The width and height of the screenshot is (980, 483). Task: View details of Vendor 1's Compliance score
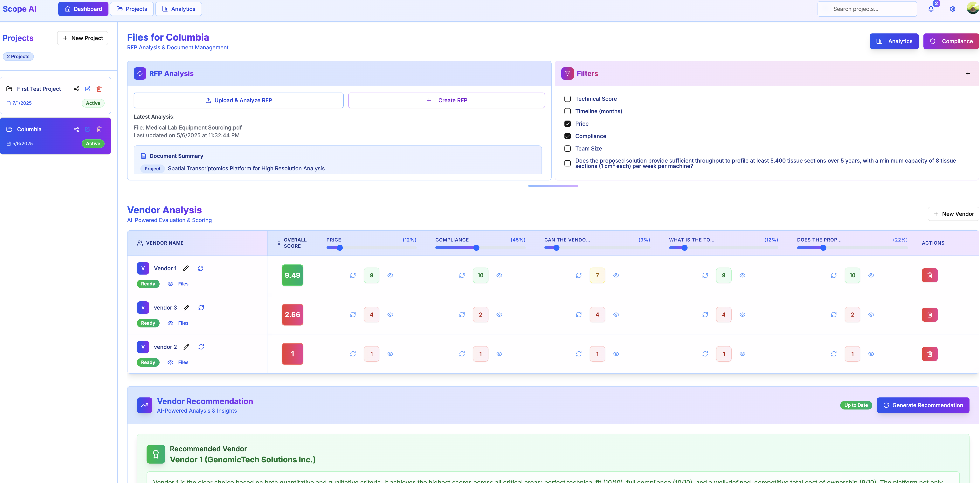coord(499,275)
